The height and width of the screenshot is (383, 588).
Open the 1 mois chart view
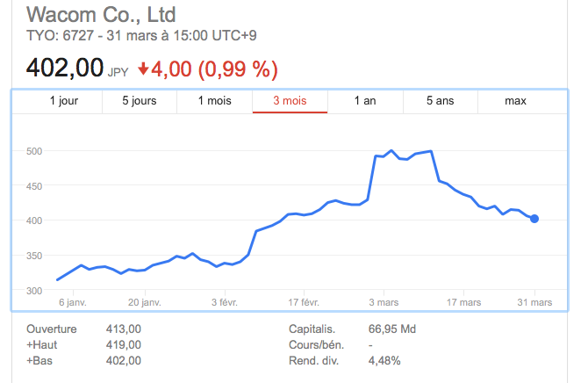214,101
